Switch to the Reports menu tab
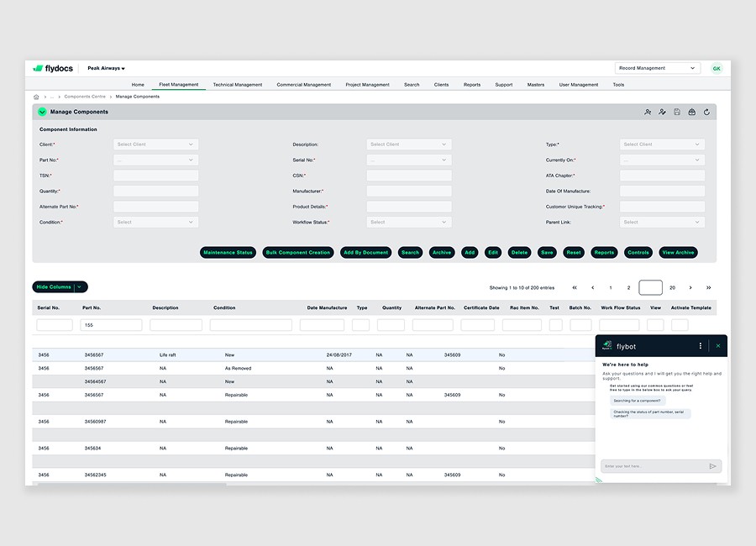The image size is (756, 546). coord(472,85)
